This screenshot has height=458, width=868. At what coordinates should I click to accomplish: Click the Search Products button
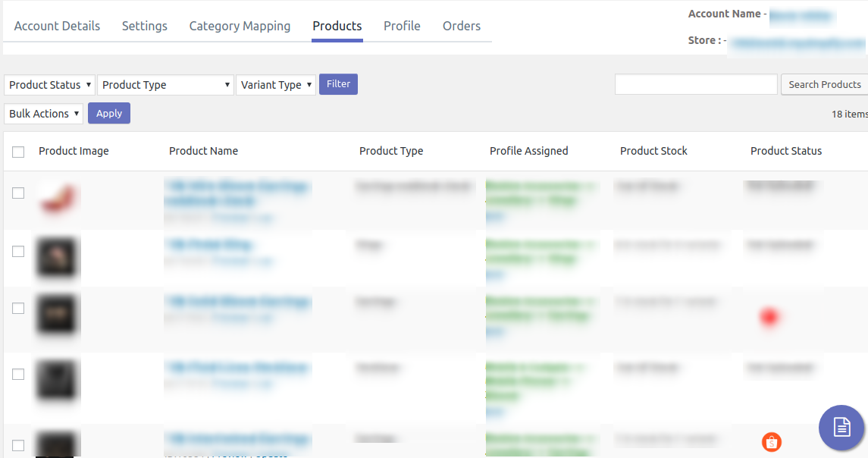pyautogui.click(x=824, y=85)
